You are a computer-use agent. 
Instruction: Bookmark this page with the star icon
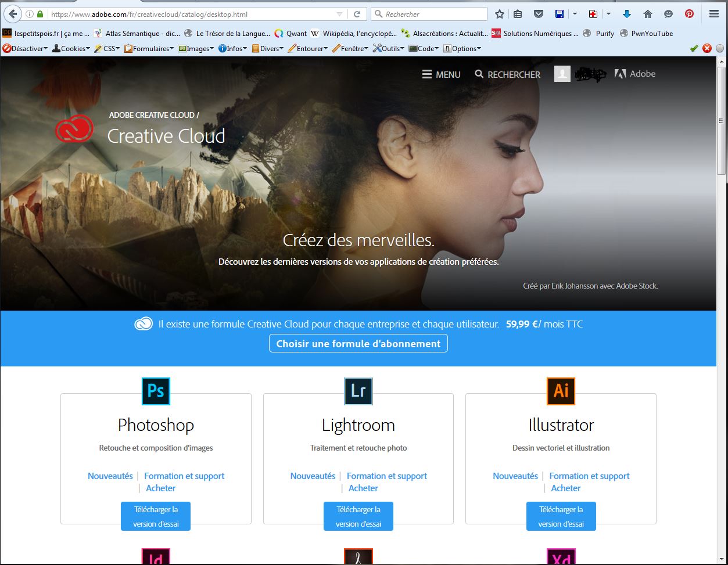click(x=500, y=14)
